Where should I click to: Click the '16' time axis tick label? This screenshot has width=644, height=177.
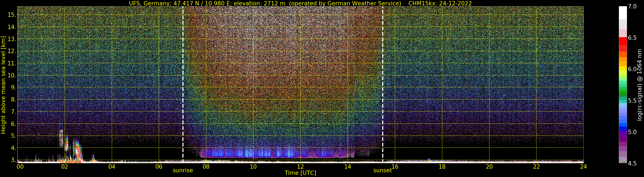coord(395,166)
